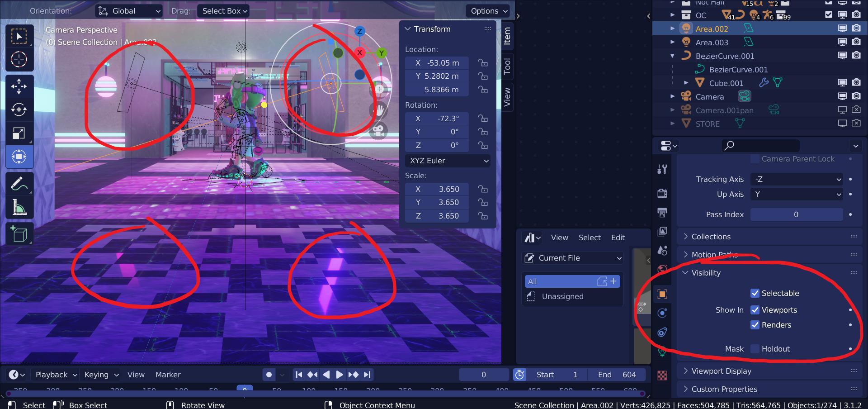Click the green Y axis gizmo ball

coord(382,53)
